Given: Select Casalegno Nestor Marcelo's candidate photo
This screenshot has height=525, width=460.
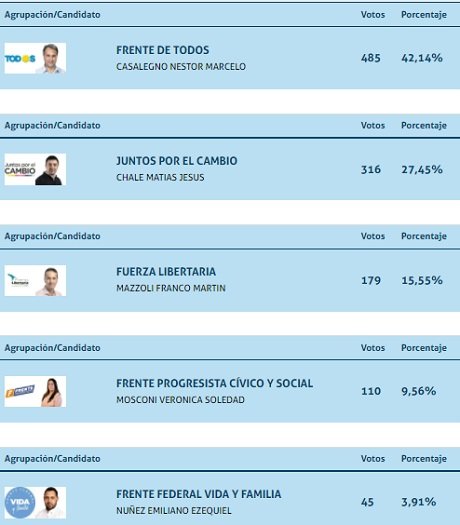Looking at the screenshot, I should click(x=51, y=58).
